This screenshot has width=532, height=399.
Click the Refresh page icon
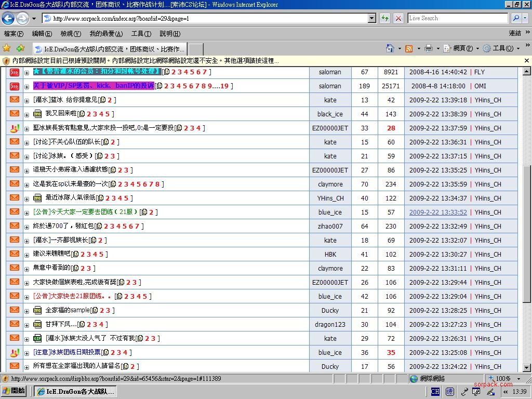385,18
